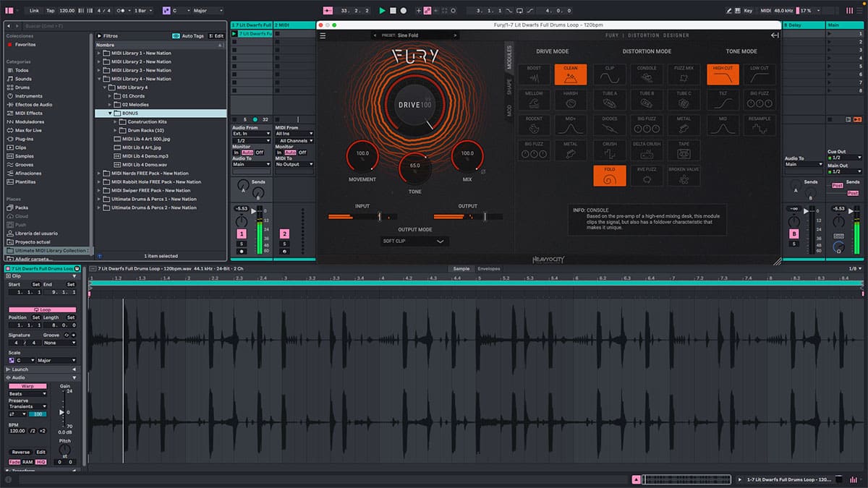Choose the DIODES distortion mode
Screen dimensions: 868x488
click(610, 125)
